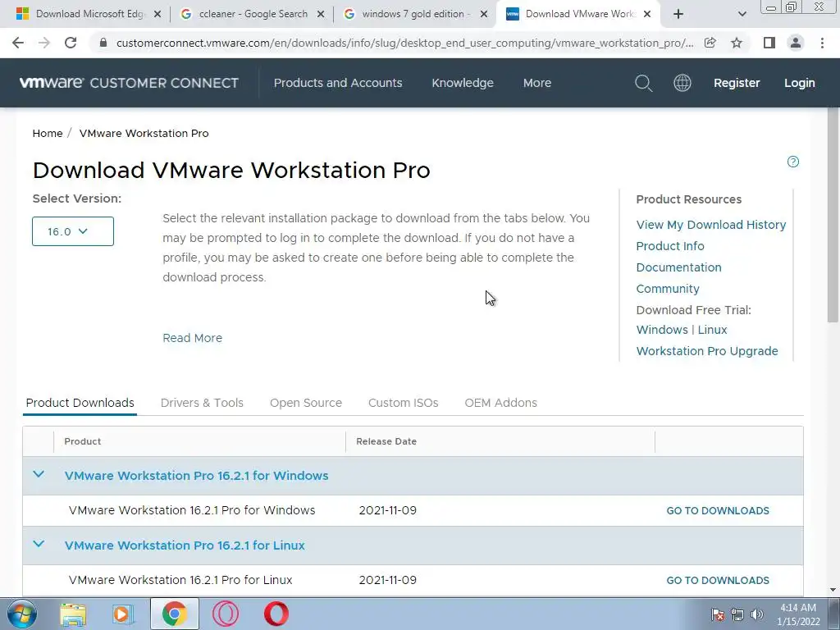Image resolution: width=840 pixels, height=630 pixels.
Task: Open the Documentation link
Action: click(678, 267)
